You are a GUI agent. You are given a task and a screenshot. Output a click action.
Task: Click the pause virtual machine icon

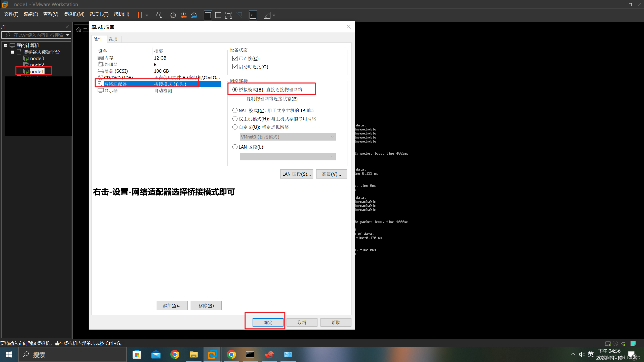point(140,15)
